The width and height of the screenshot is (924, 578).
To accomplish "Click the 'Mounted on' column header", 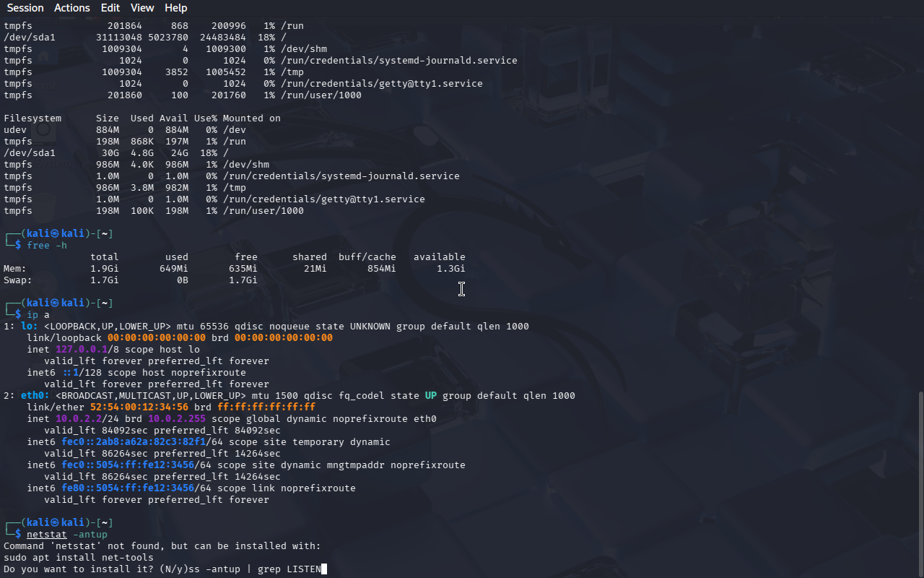I will coord(251,118).
